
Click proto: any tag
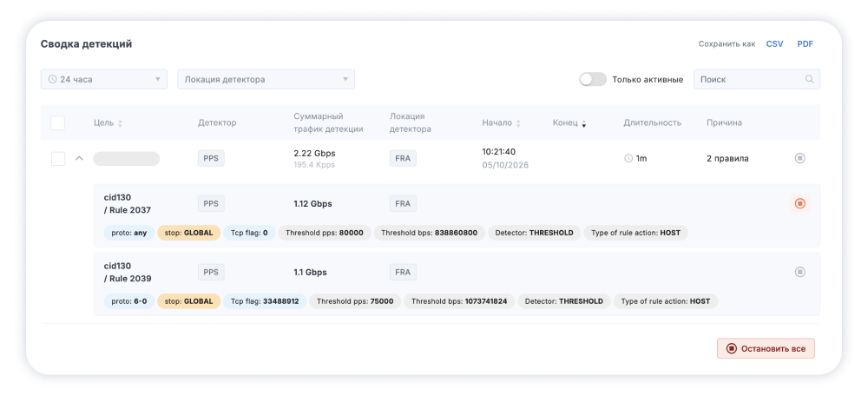pyautogui.click(x=129, y=233)
